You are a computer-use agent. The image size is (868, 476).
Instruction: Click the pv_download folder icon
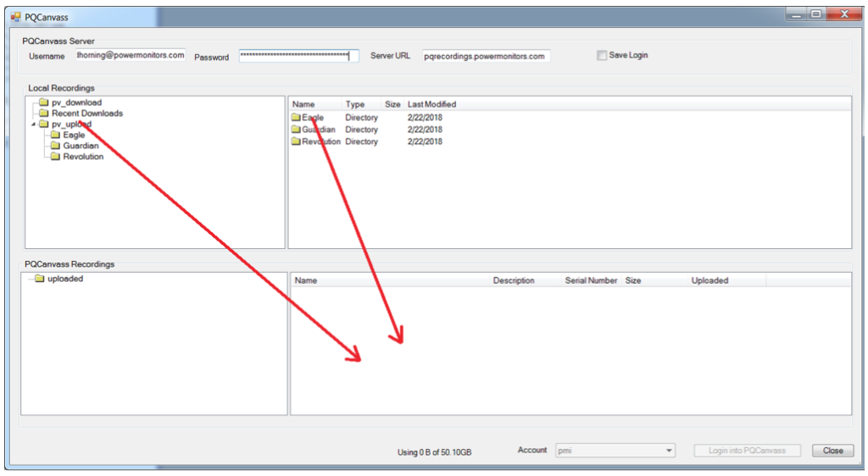44,103
